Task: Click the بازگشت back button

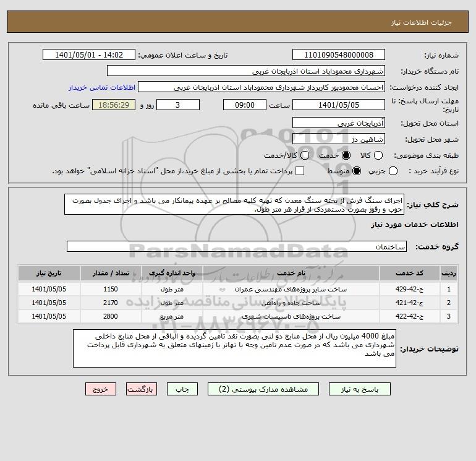Action: tap(142, 389)
